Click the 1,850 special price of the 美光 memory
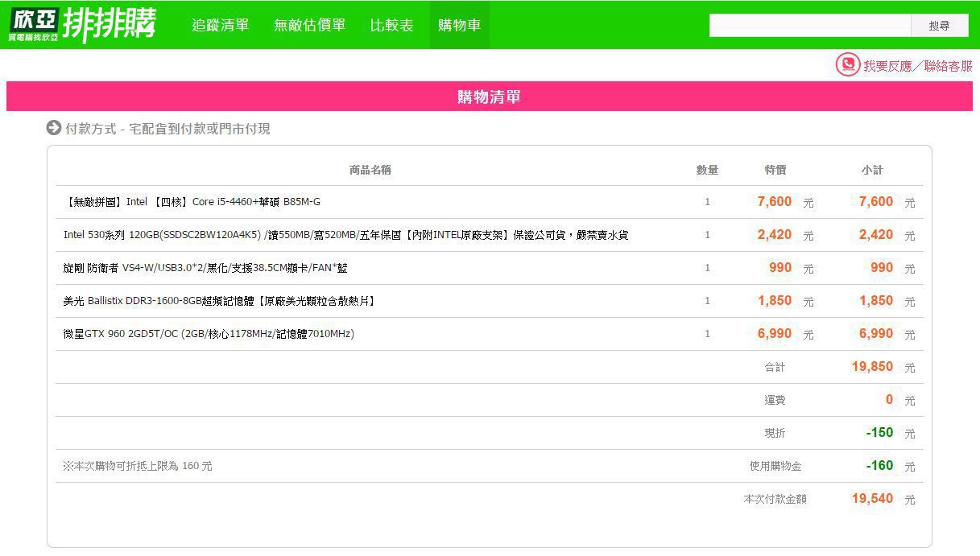980x556 pixels. pos(775,301)
